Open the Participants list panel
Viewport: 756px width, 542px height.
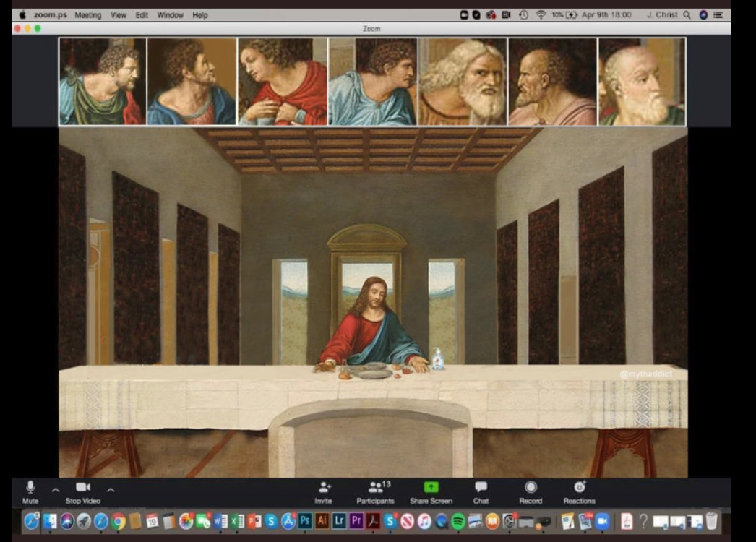(x=376, y=488)
